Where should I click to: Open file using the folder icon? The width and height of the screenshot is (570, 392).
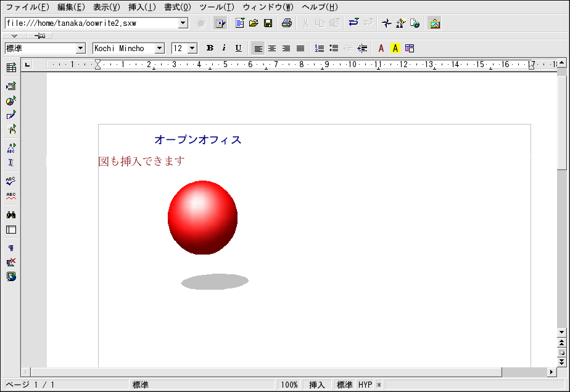click(x=254, y=23)
